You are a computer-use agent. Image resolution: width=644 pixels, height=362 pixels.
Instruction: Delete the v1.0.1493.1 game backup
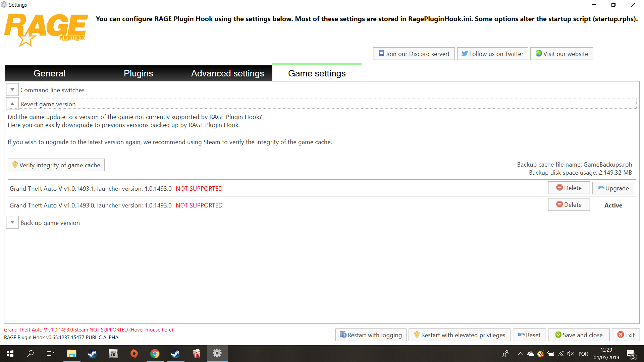pos(569,188)
